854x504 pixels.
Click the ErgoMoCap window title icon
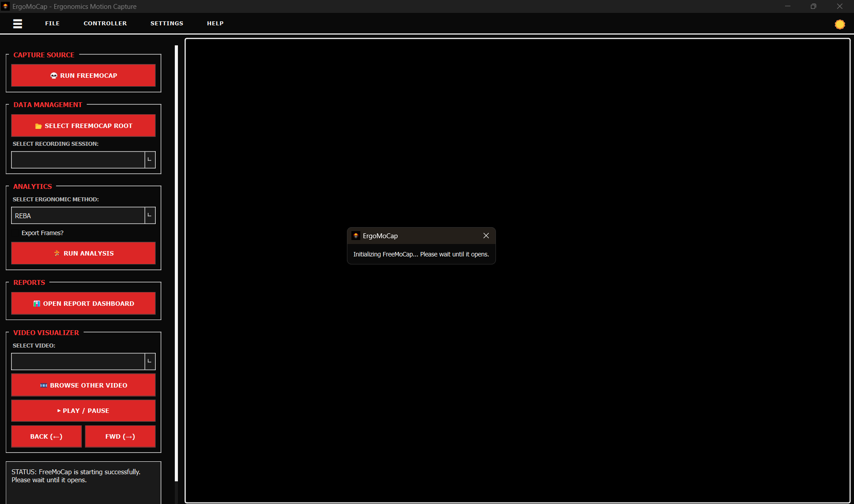pos(5,6)
